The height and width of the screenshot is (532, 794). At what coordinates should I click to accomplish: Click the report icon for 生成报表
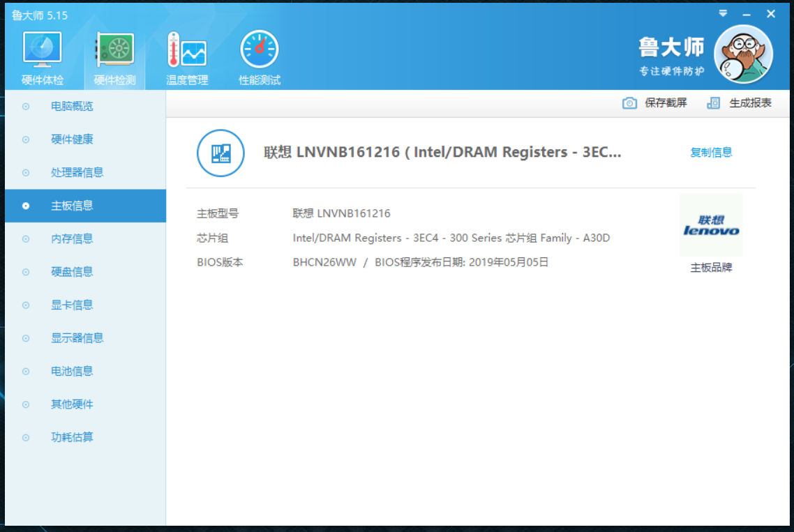(x=714, y=103)
